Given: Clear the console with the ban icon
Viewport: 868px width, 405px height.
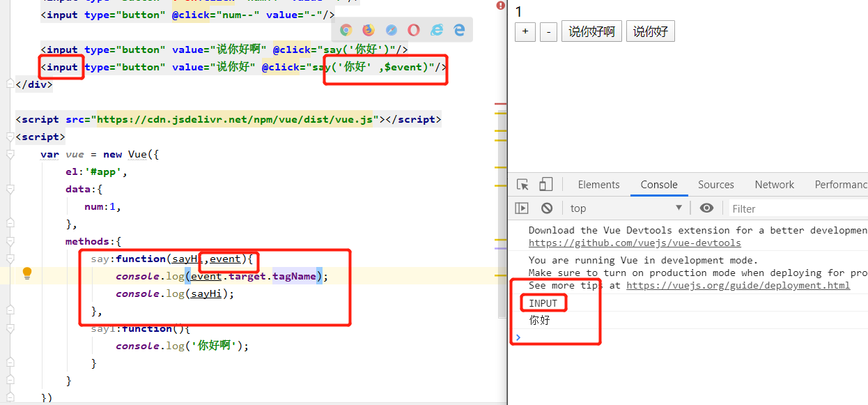Looking at the screenshot, I should coord(547,208).
